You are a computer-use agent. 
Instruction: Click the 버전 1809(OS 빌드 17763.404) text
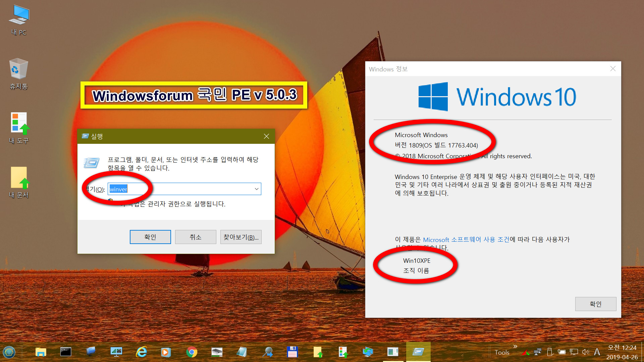point(436,145)
